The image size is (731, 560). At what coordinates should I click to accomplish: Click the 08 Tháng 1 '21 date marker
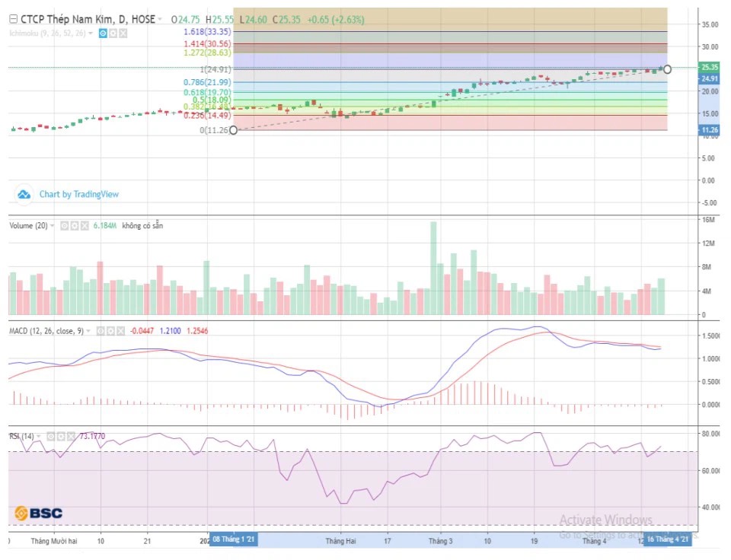click(x=233, y=539)
